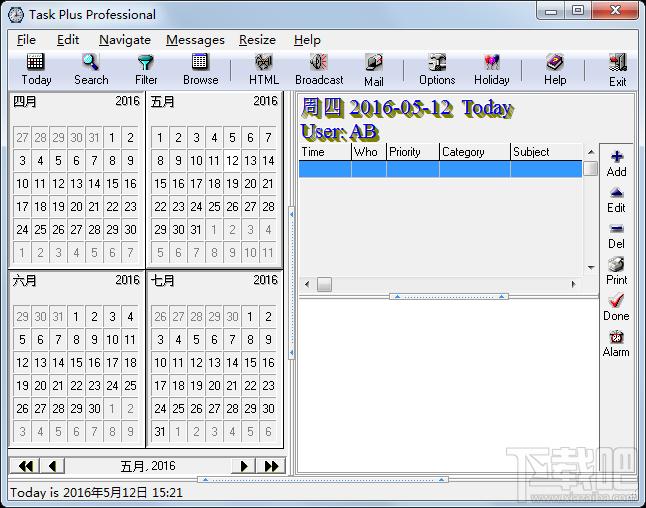The image size is (646, 508).
Task: Select April 30 in the 四月 calendar
Action: point(130,229)
